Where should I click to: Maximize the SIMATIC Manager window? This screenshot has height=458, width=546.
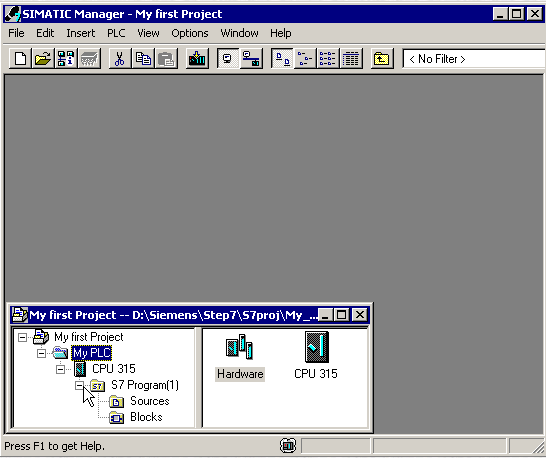click(517, 14)
